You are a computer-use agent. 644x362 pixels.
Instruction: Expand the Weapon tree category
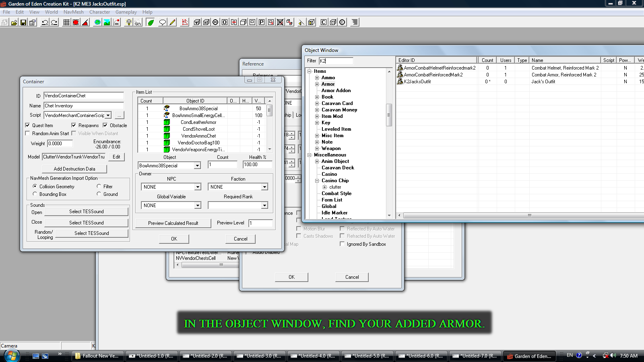click(x=317, y=148)
